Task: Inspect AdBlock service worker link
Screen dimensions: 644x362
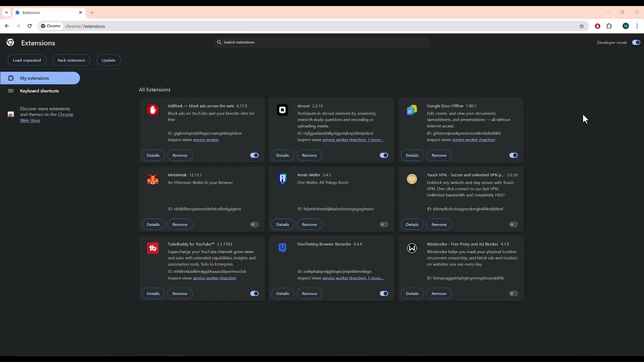Action: tap(206, 140)
